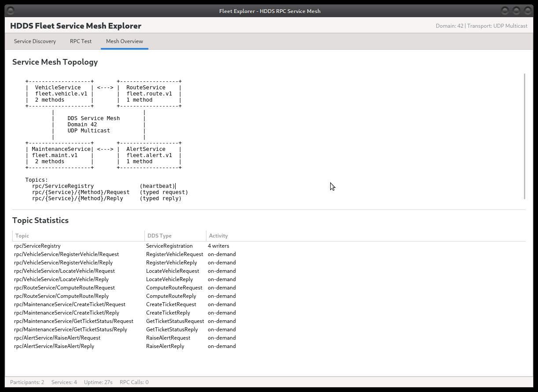Screen dimensions: 538x392
Task: Sort topics by the Topic column header
Action: tap(22, 236)
